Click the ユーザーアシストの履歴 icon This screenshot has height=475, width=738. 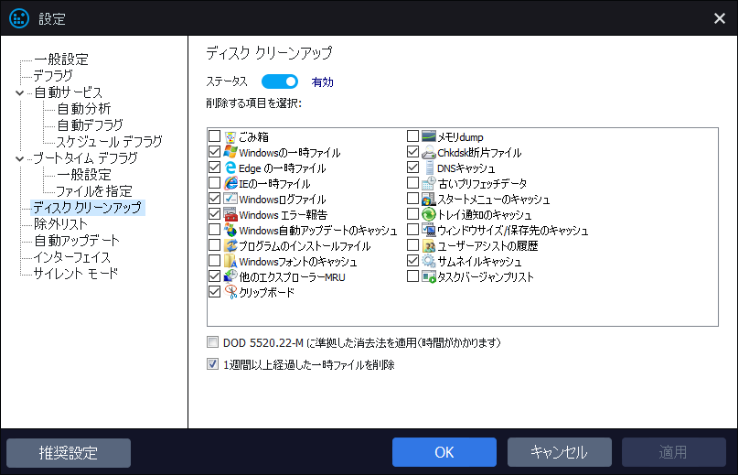(429, 245)
